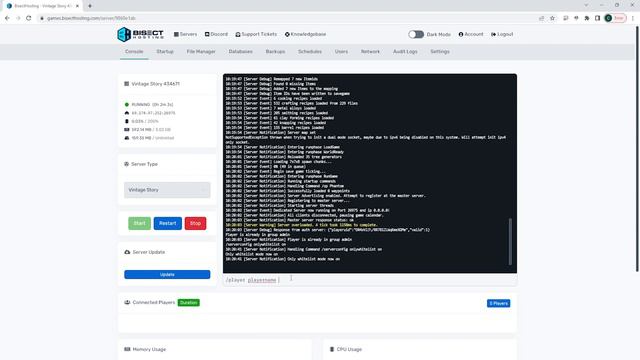Click the Connected Players people icon
The width and height of the screenshot is (640, 360).
tap(127, 302)
